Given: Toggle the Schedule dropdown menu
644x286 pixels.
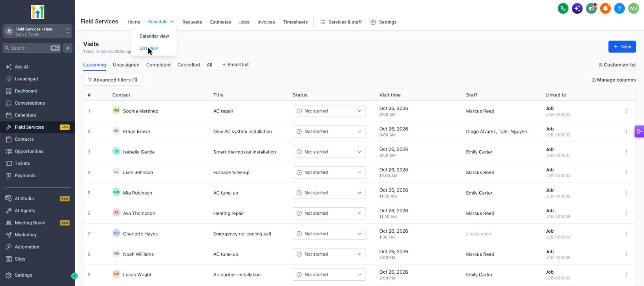Looking at the screenshot, I should [x=161, y=22].
